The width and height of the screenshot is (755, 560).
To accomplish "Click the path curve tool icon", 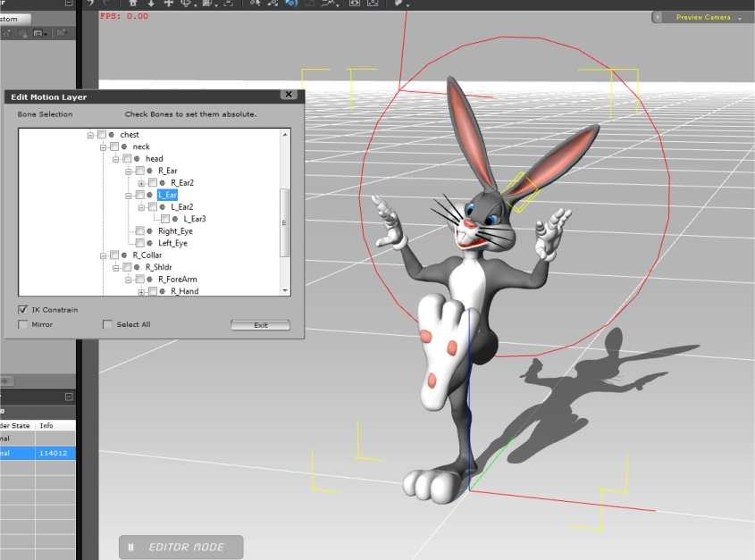I will click(x=329, y=4).
